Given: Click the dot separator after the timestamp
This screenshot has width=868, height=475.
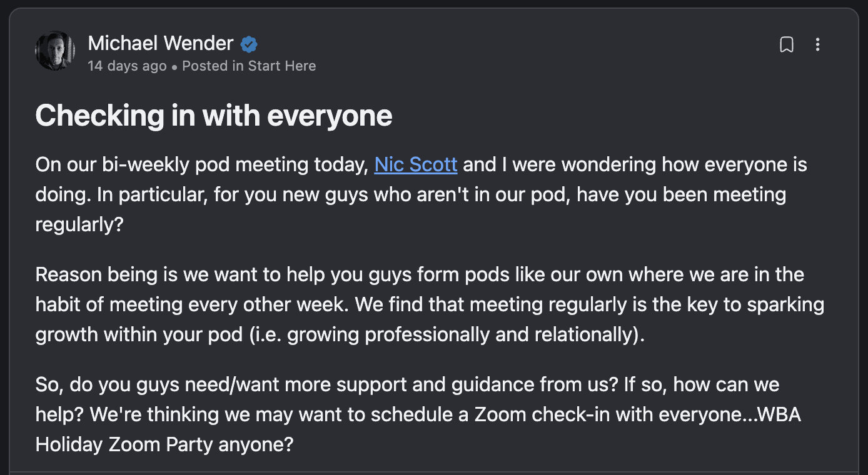Looking at the screenshot, I should pyautogui.click(x=174, y=66).
